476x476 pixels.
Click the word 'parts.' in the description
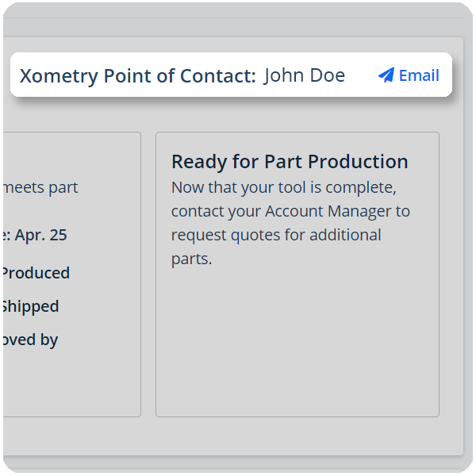click(192, 259)
